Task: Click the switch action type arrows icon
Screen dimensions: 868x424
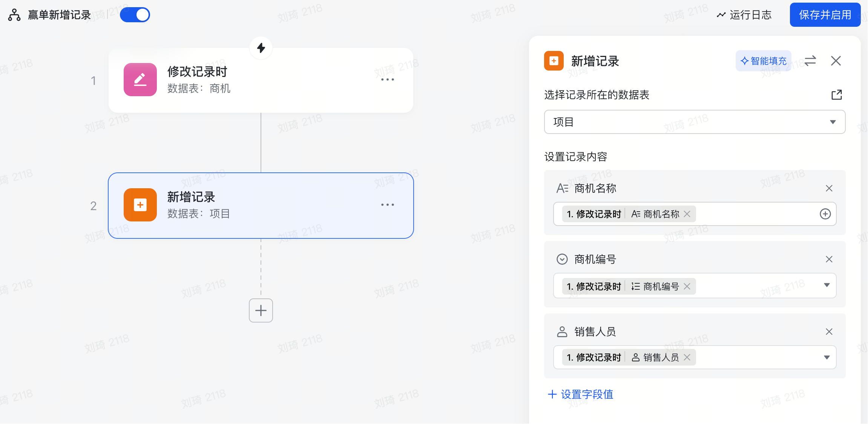Action: tap(810, 61)
